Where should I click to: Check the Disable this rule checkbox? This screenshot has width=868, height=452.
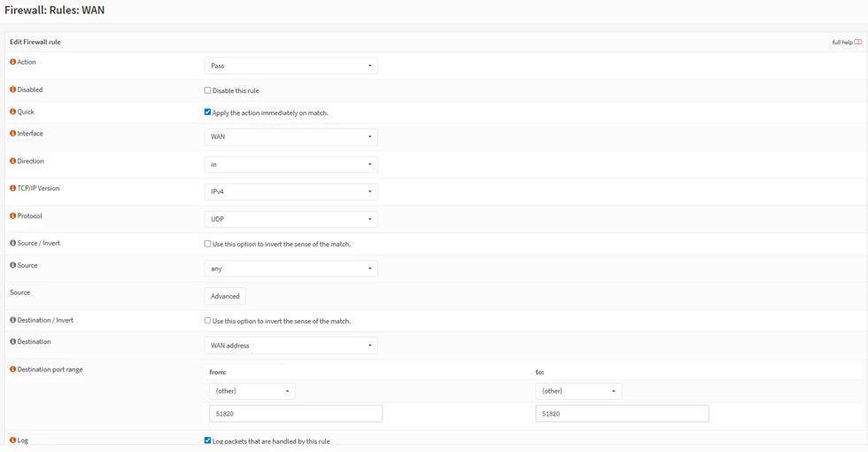tap(208, 90)
